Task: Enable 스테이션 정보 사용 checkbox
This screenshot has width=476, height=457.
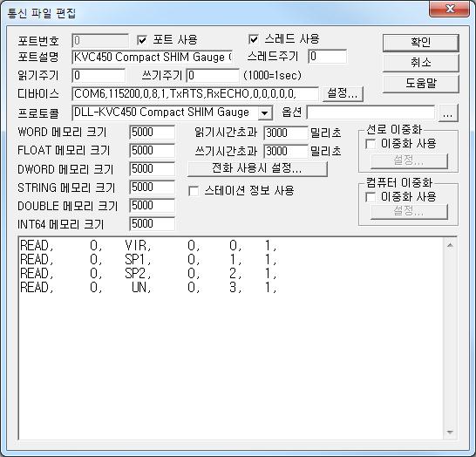Action: [194, 191]
